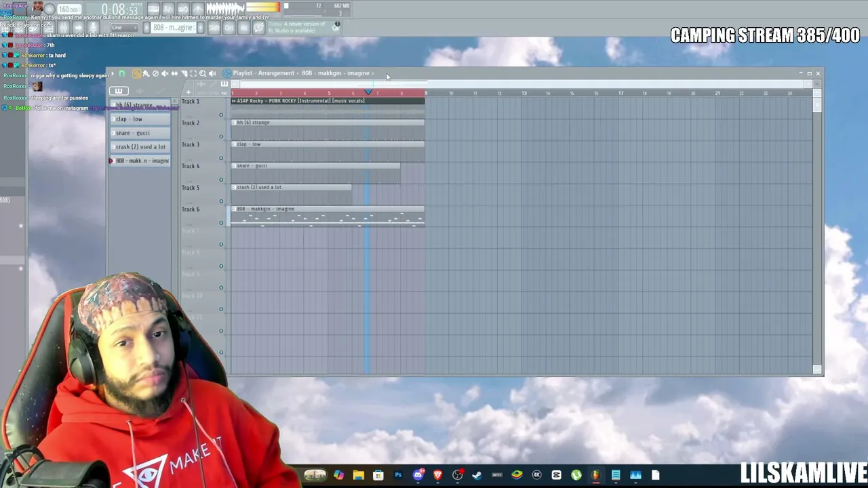Image resolution: width=868 pixels, height=488 pixels.
Task: Open CapCut from the taskbar
Action: (x=557, y=475)
